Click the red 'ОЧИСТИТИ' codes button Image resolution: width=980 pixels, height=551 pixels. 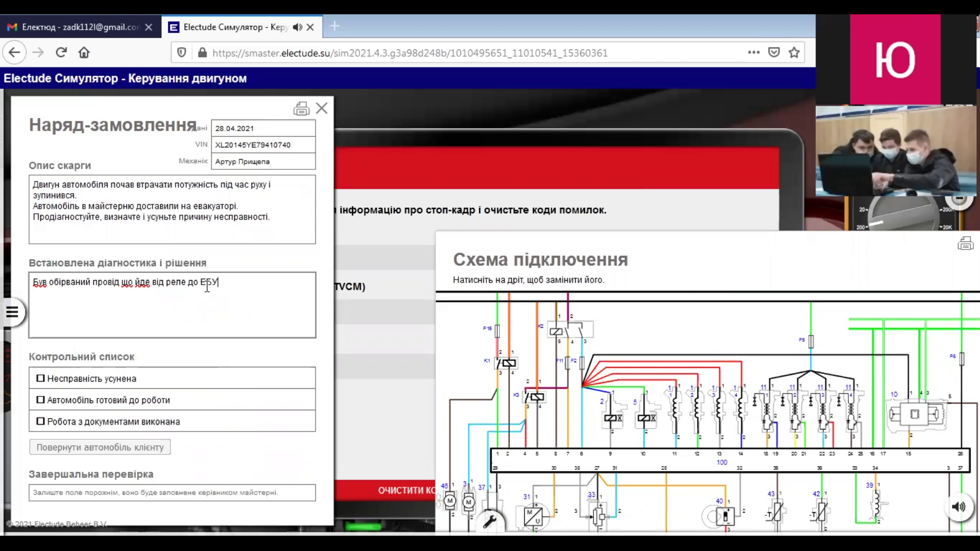click(406, 490)
